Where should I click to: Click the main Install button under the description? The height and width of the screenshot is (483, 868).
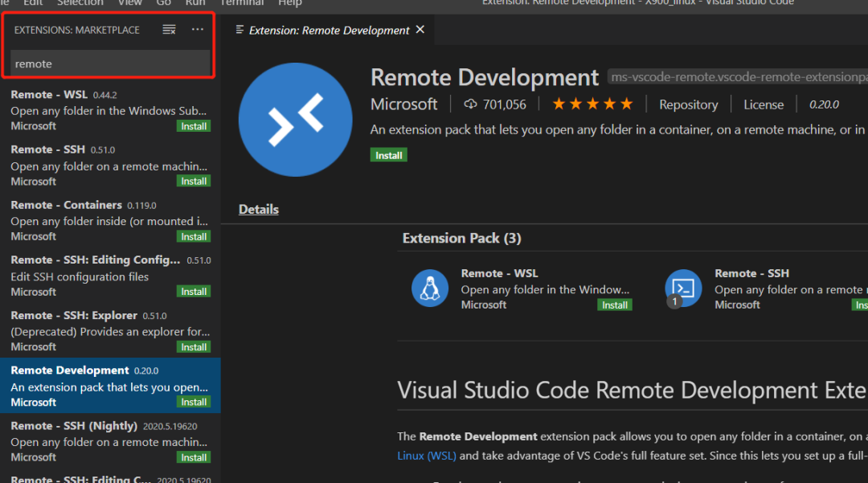389,155
